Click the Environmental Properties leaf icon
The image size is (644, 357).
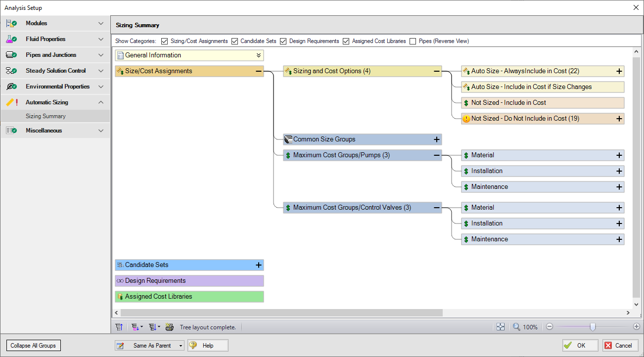pyautogui.click(x=11, y=87)
